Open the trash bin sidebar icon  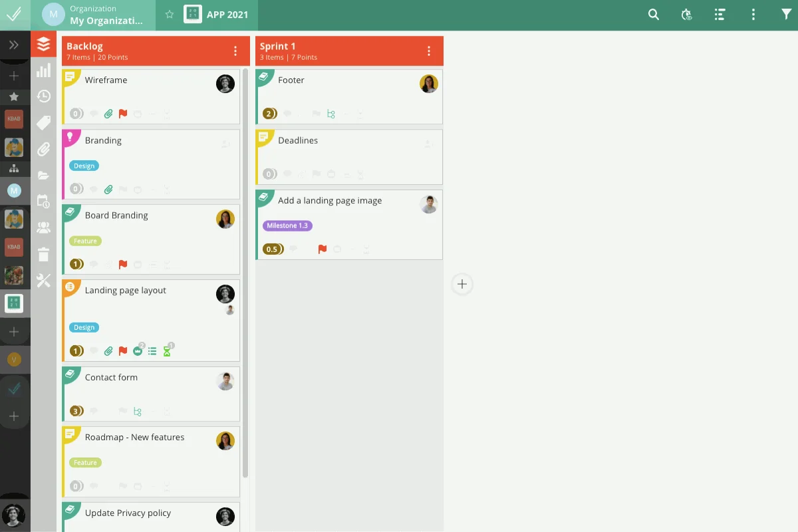tap(43, 254)
